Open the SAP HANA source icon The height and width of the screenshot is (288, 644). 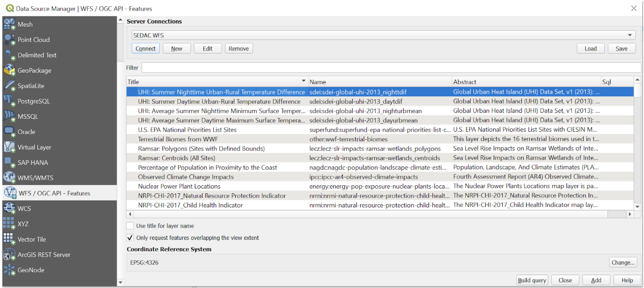pyautogui.click(x=9, y=163)
